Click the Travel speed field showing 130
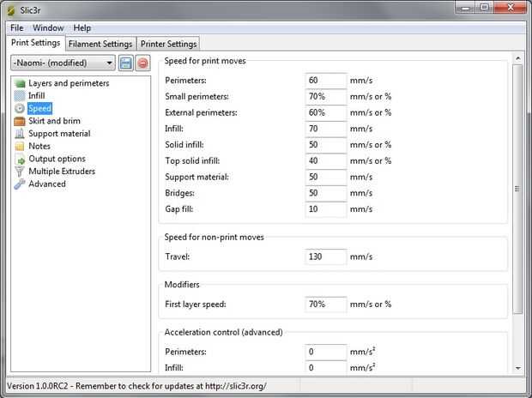The height and width of the screenshot is (398, 532). pos(326,256)
